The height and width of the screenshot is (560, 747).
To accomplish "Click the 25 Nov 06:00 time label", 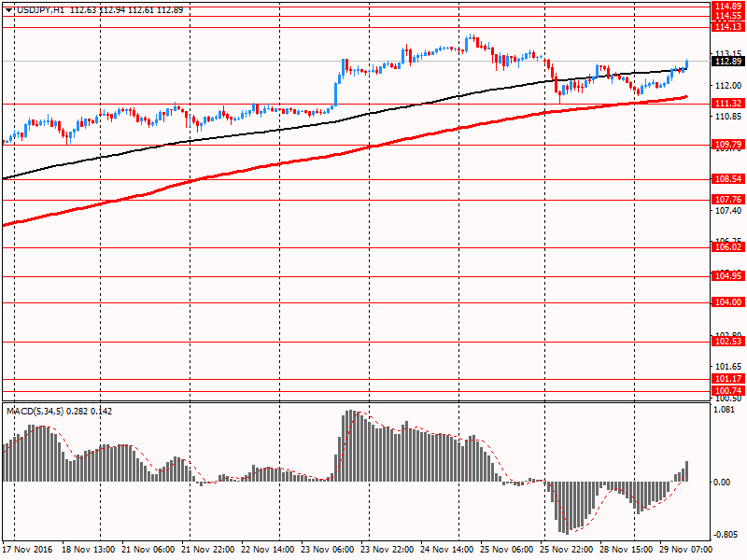I will (x=506, y=550).
